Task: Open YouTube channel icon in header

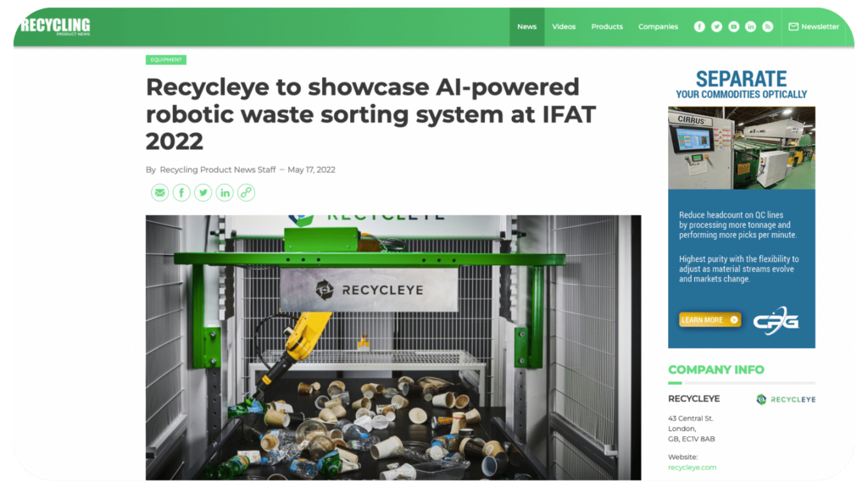Action: [733, 26]
